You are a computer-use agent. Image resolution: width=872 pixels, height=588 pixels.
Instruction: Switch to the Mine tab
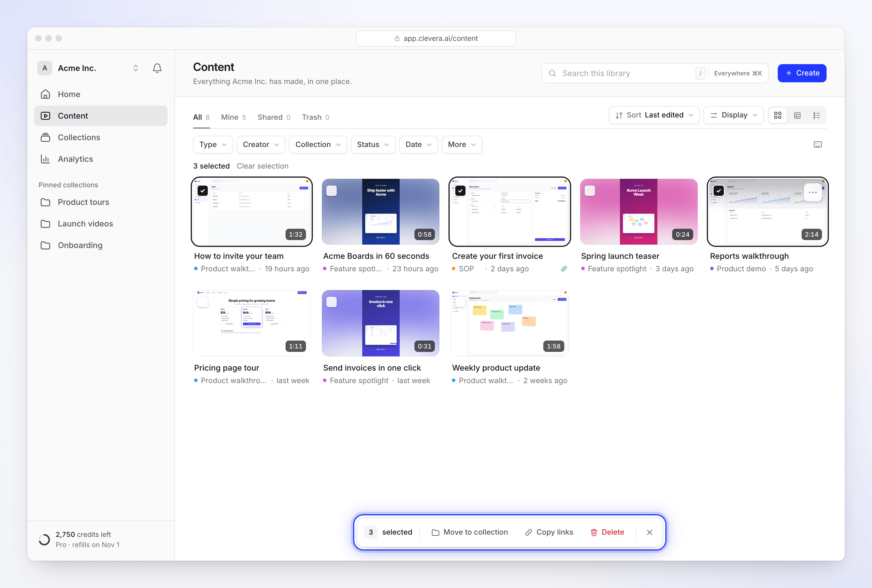(233, 117)
